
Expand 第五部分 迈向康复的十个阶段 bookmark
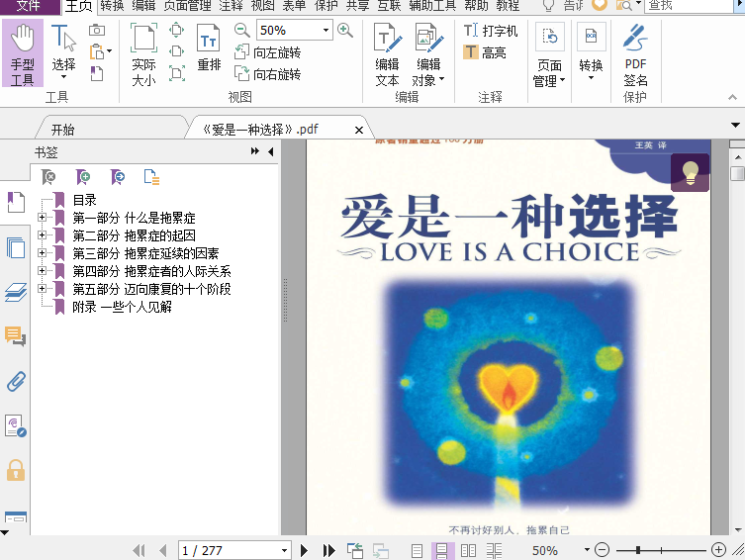[x=43, y=288]
